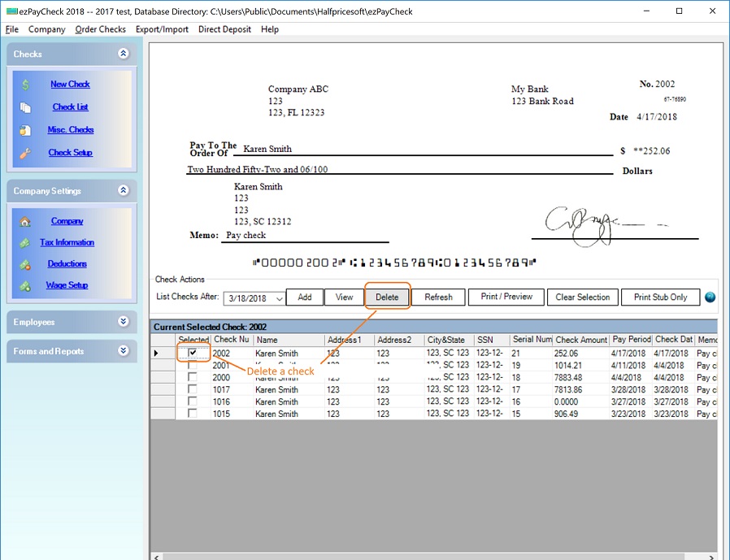
Task: Click the icon beside Wage Setup
Action: [25, 286]
